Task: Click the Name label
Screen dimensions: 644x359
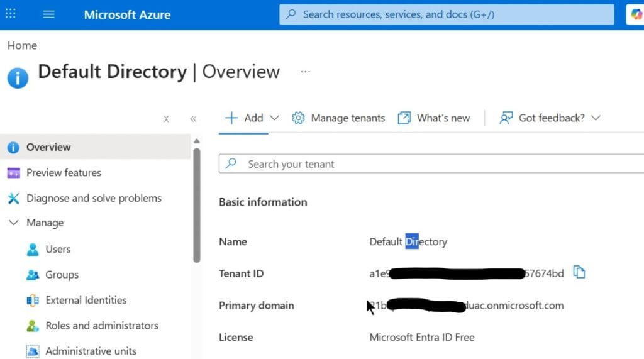Action: (x=233, y=241)
